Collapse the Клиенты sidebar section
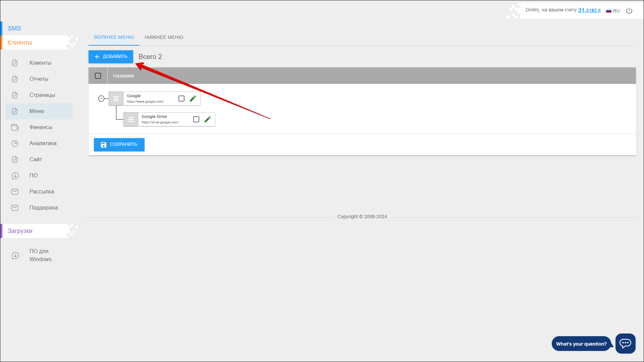Screen dimensions: 644x362 click(20, 43)
